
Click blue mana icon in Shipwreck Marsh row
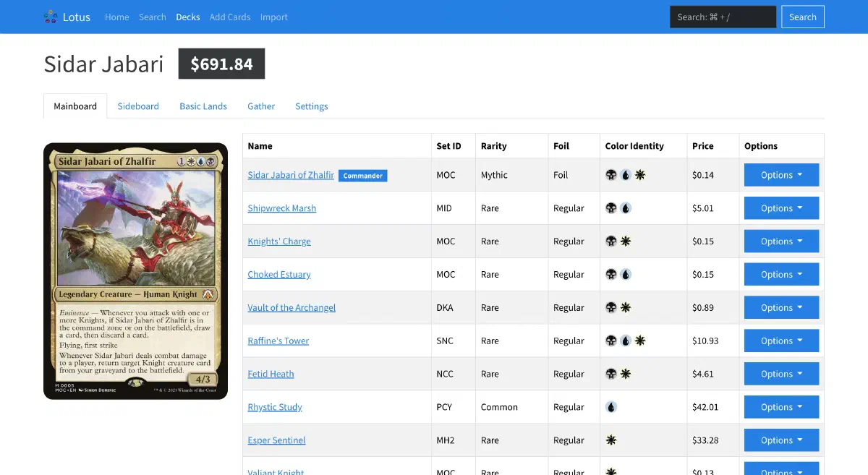[626, 208]
